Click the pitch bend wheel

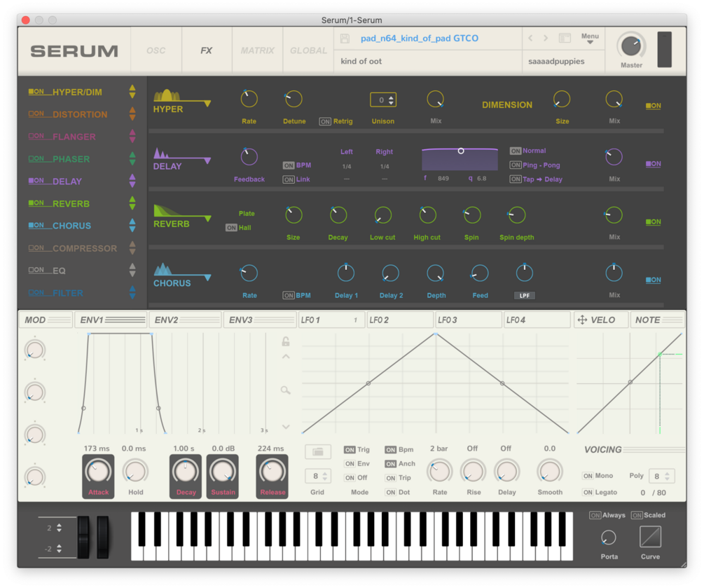tap(83, 538)
